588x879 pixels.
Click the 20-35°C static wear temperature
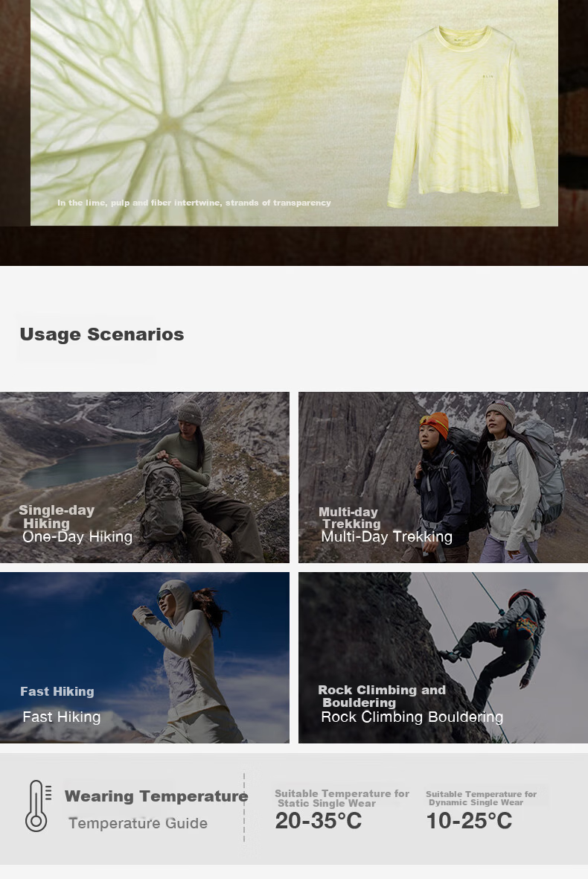318,821
